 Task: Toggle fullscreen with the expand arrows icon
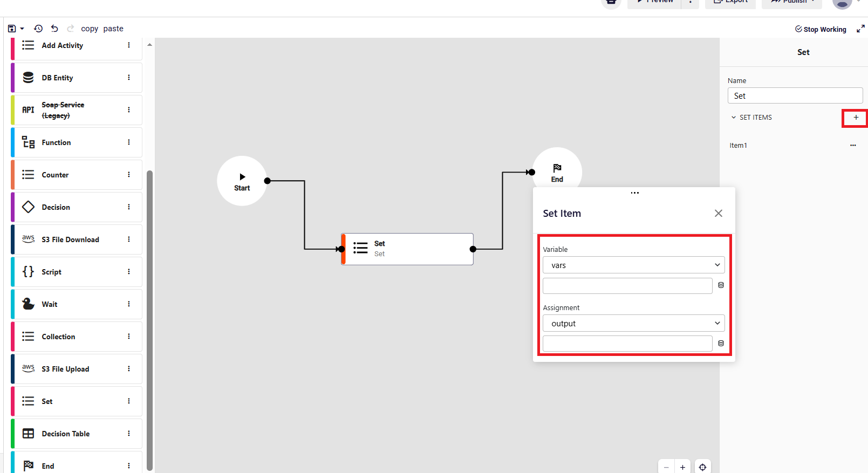click(860, 29)
